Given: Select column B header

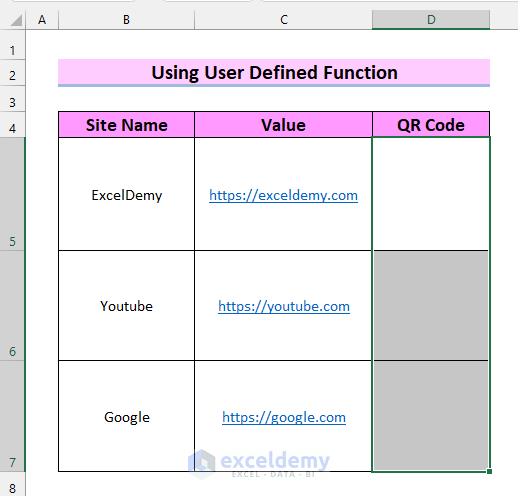Looking at the screenshot, I should pos(126,20).
